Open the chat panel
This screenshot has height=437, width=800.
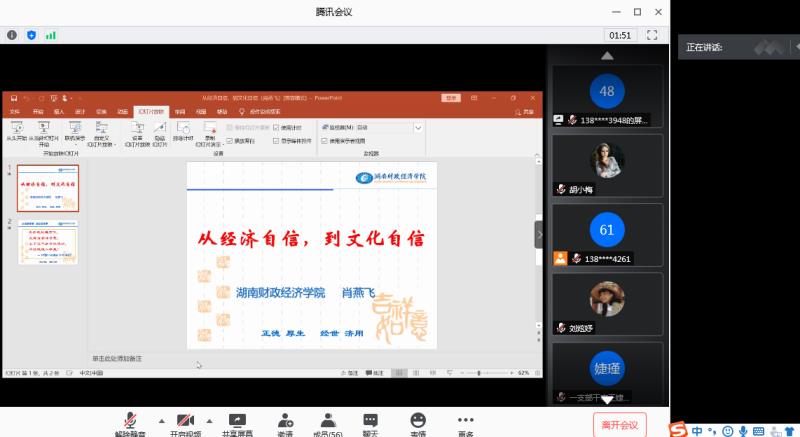click(370, 420)
